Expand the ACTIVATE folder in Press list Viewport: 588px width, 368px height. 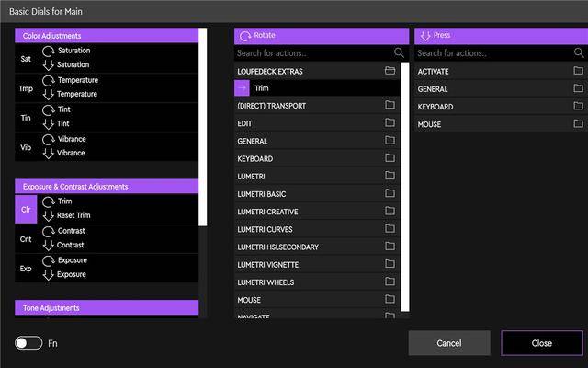click(x=501, y=71)
